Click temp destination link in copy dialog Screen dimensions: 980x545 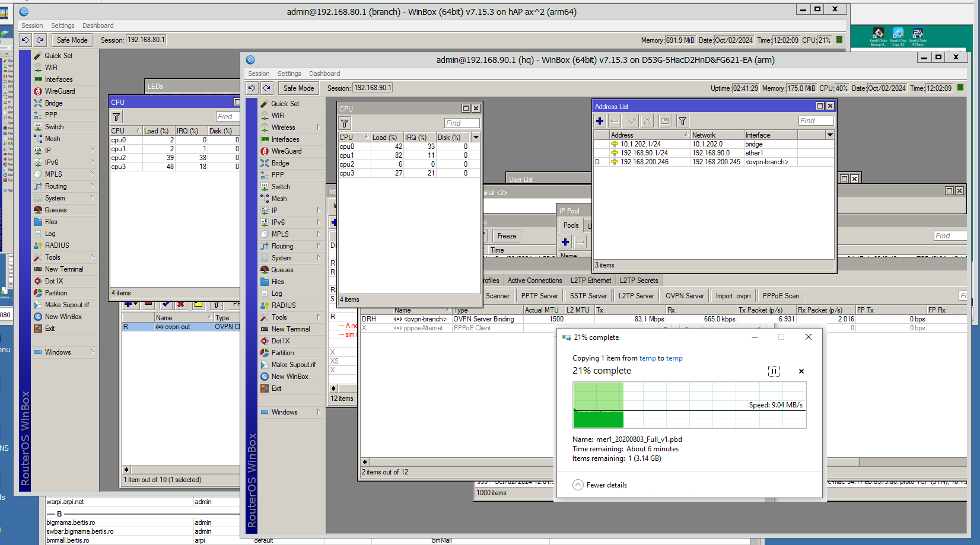point(674,358)
